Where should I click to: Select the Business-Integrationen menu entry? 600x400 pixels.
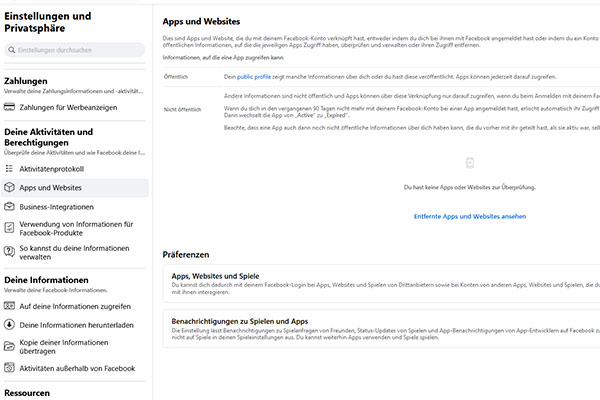pos(57,206)
